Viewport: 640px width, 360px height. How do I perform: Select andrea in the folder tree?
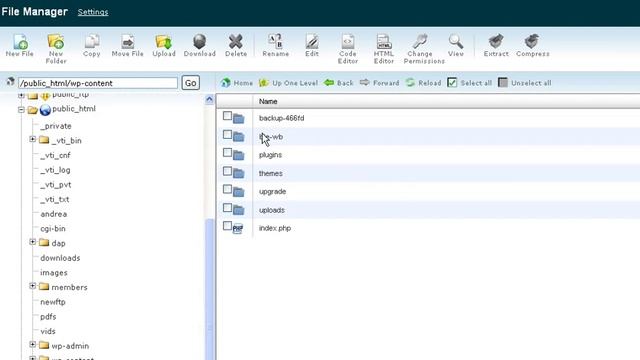pos(53,214)
